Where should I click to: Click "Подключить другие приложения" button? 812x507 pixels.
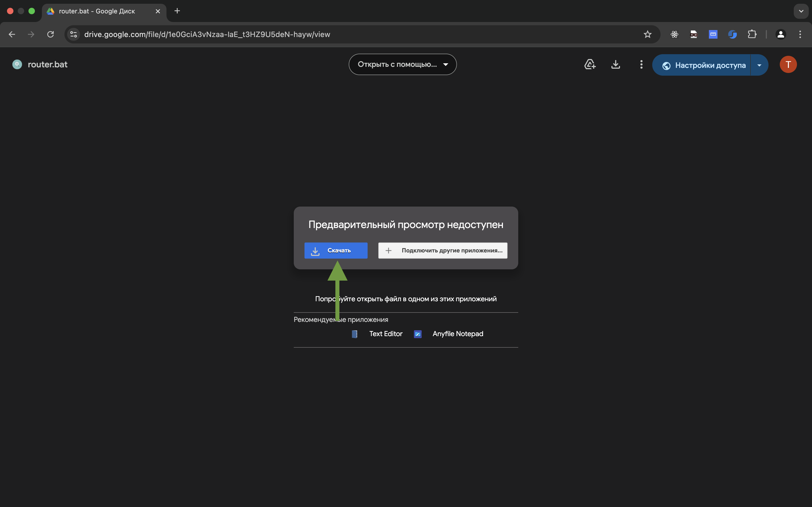[443, 251]
